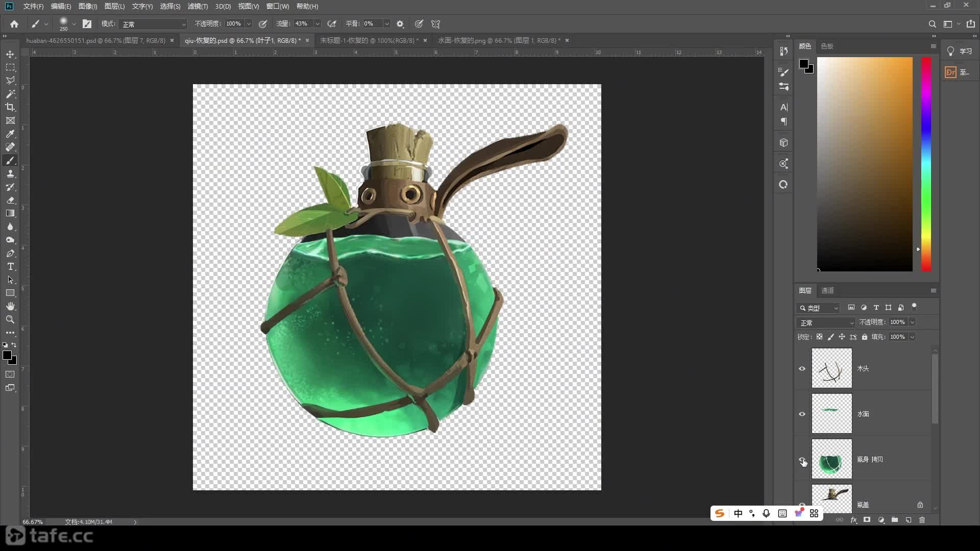
Task: Open the 滤镜(T) menu
Action: [x=198, y=6]
